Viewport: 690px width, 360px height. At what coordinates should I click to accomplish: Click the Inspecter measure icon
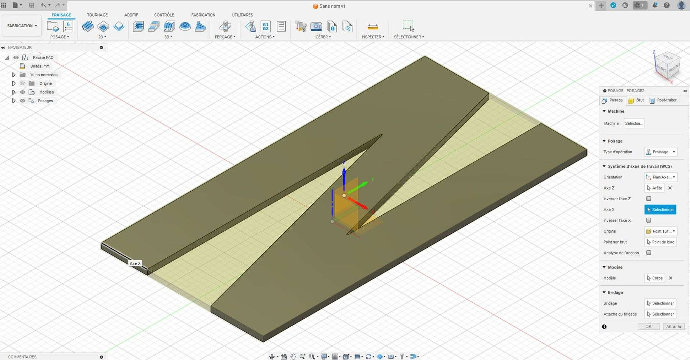[372, 27]
